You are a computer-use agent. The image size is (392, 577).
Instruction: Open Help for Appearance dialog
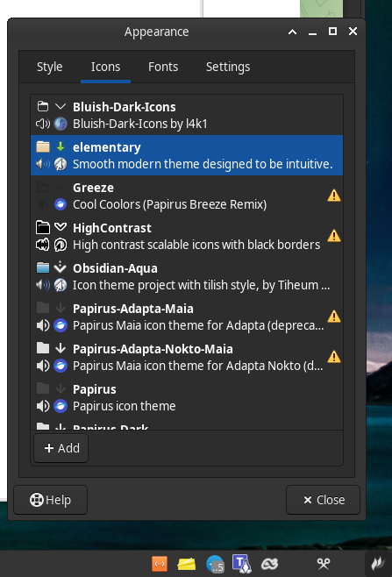click(x=51, y=500)
